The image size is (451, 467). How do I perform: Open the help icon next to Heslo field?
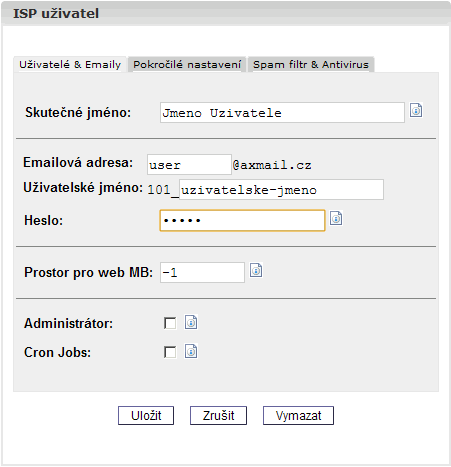tap(336, 218)
